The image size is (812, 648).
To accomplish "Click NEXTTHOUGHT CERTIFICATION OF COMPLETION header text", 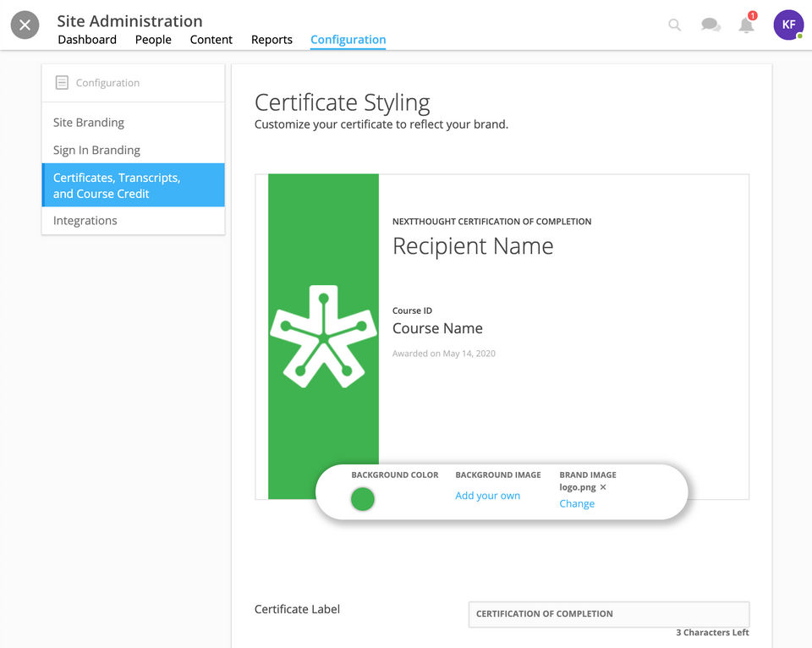I will 492,222.
